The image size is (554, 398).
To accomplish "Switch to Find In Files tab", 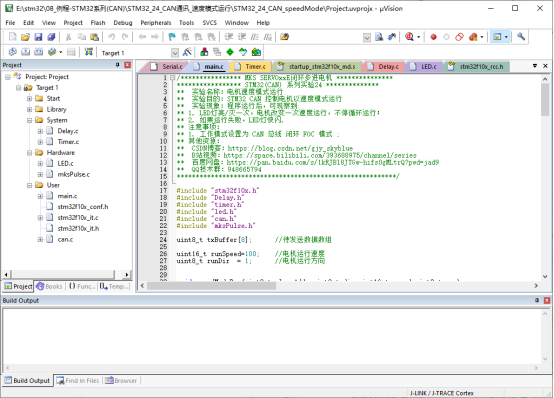I will pos(78,381).
